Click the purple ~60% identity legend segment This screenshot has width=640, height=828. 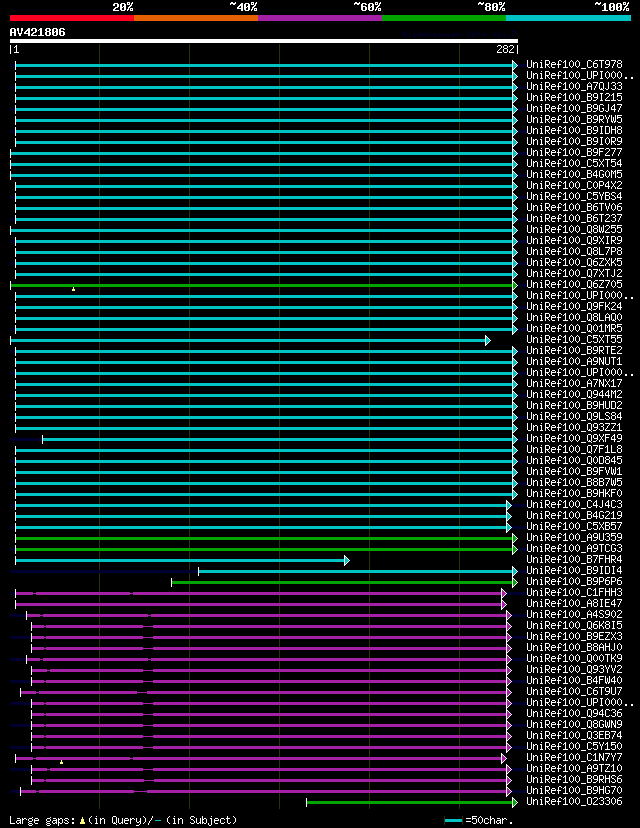320,18
